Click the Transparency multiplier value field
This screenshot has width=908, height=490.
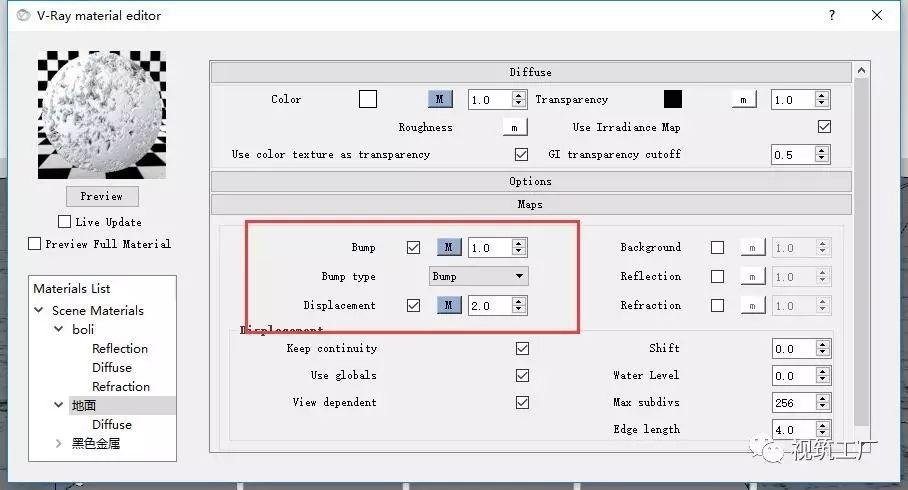(x=793, y=100)
